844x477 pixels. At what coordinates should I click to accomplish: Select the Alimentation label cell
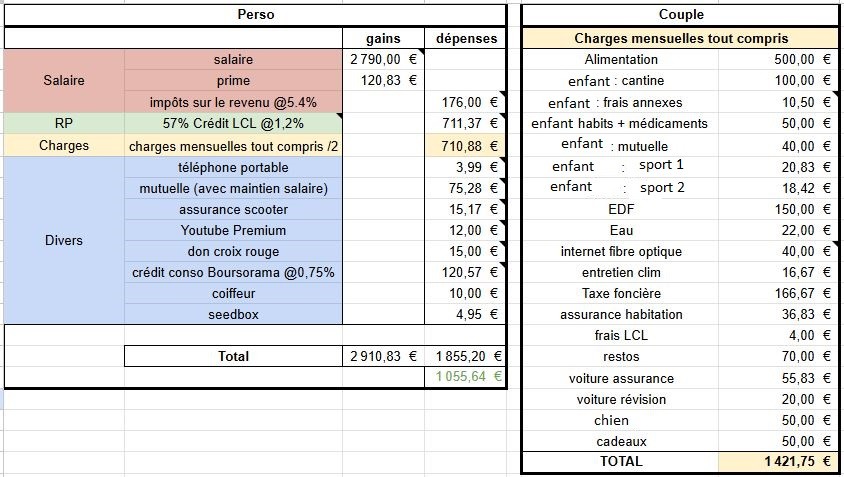(x=620, y=60)
